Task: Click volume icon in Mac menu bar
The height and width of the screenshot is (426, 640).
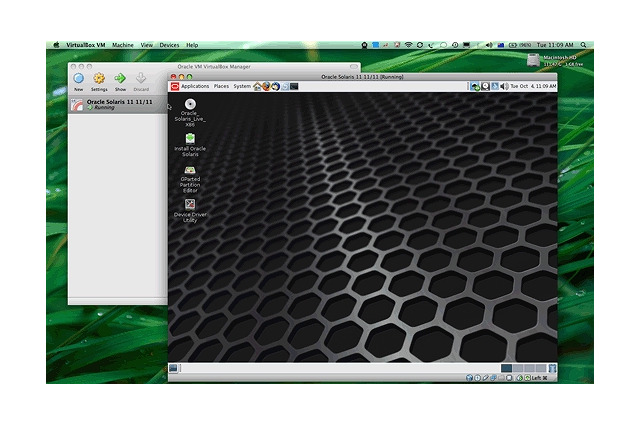Action: [489, 45]
